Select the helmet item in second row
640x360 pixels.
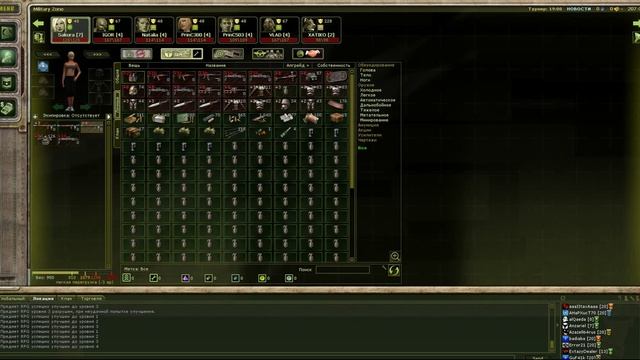pos(133,91)
